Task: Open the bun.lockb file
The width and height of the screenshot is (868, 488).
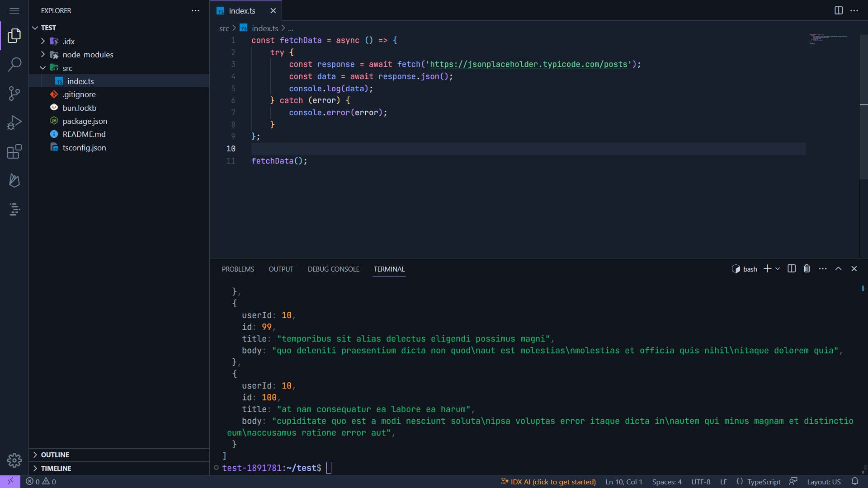Action: (119, 108)
